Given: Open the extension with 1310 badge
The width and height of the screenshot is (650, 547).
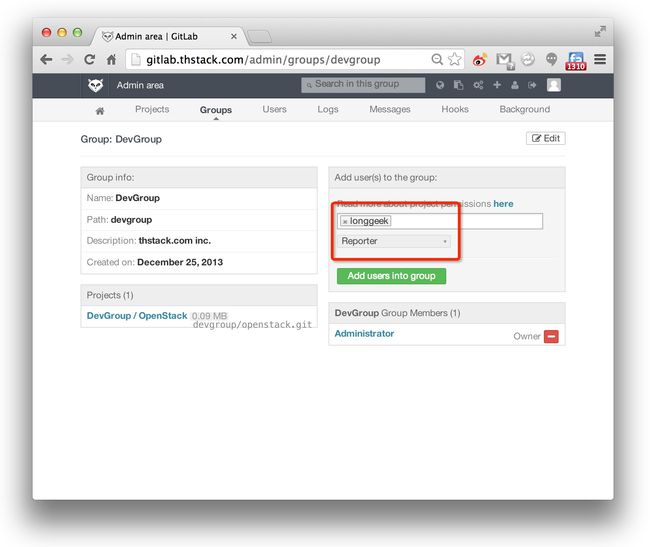Looking at the screenshot, I should (x=576, y=61).
